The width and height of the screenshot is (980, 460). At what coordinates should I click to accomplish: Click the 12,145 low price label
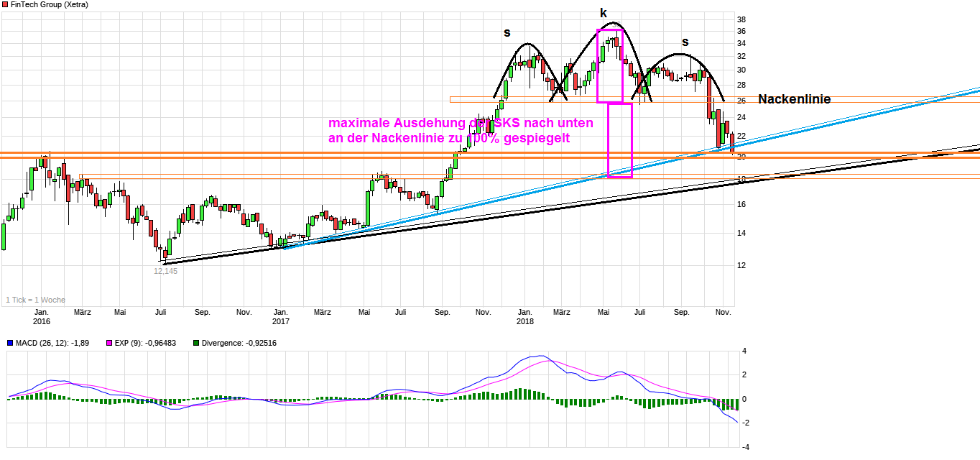(165, 271)
